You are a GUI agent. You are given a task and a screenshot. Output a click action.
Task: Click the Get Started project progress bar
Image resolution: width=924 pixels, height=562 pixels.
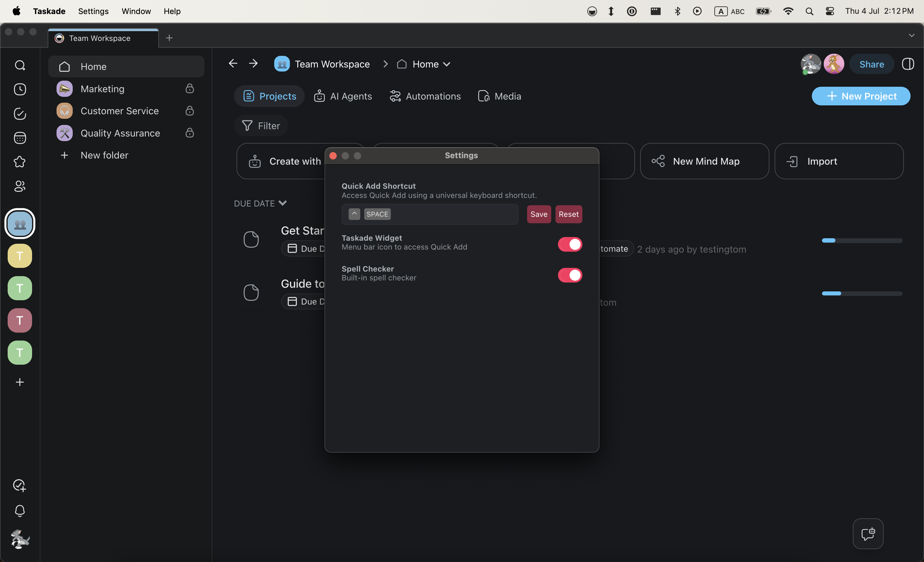point(862,241)
